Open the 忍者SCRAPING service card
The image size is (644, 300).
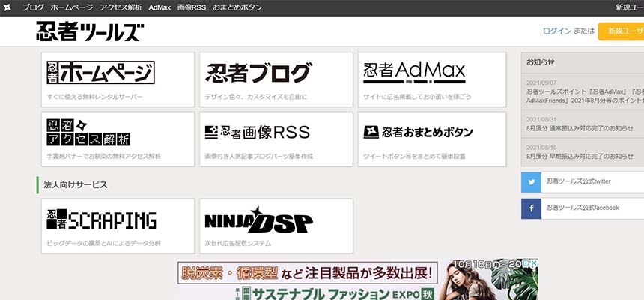coord(118,226)
